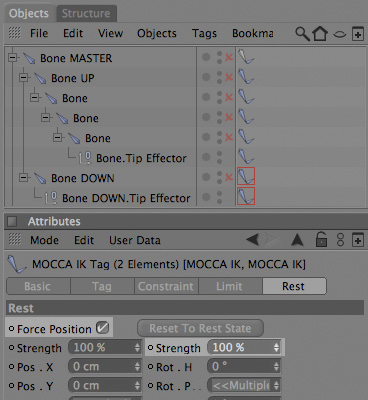Click the lock icon in Attributes toolbar
Viewport: 368px width, 400px height.
321,239
